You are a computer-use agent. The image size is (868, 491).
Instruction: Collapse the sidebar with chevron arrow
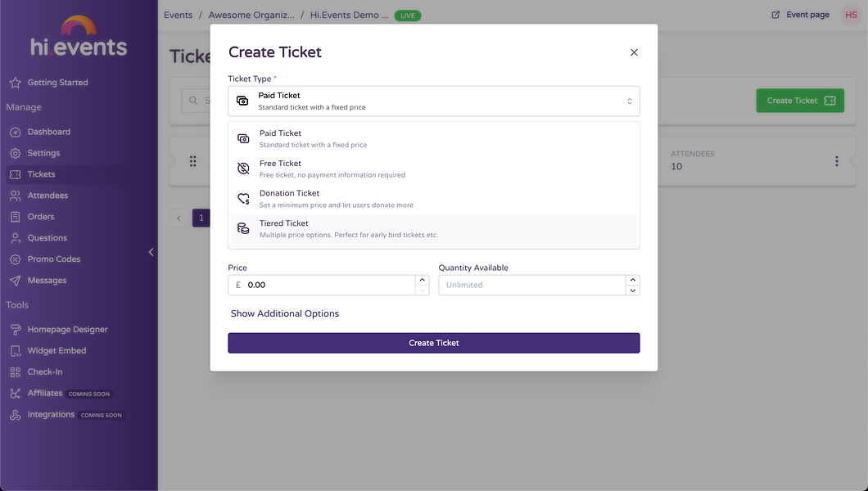click(x=151, y=252)
